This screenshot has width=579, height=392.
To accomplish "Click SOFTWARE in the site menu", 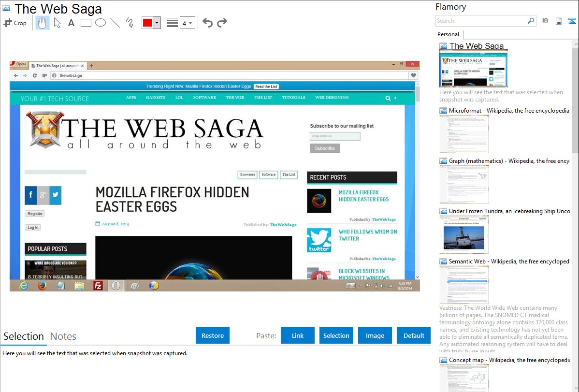I will pos(204,98).
